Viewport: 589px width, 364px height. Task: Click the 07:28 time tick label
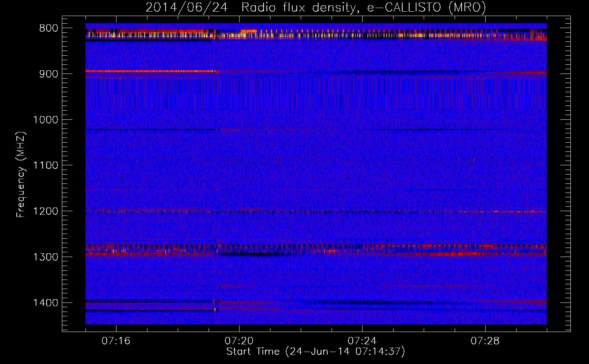click(485, 341)
